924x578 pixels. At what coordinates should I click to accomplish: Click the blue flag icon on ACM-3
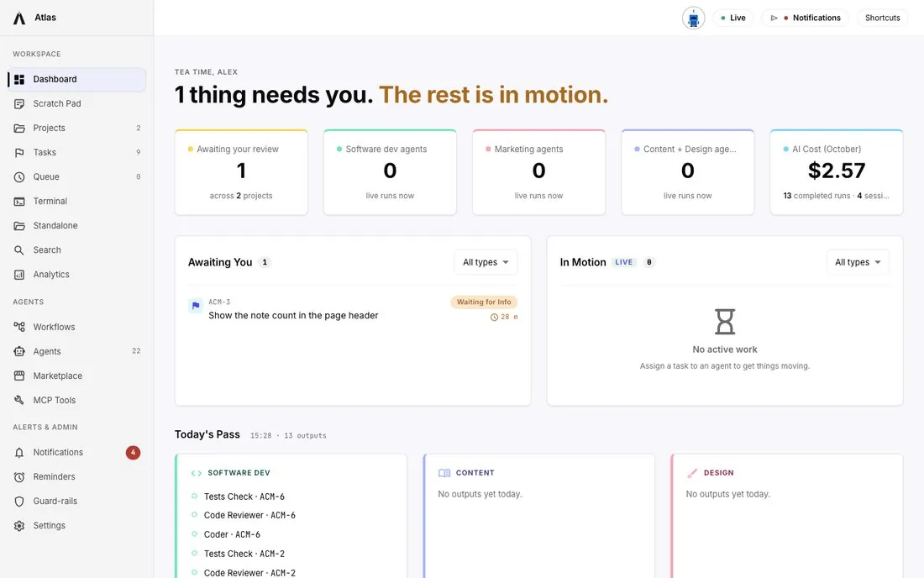coord(196,306)
